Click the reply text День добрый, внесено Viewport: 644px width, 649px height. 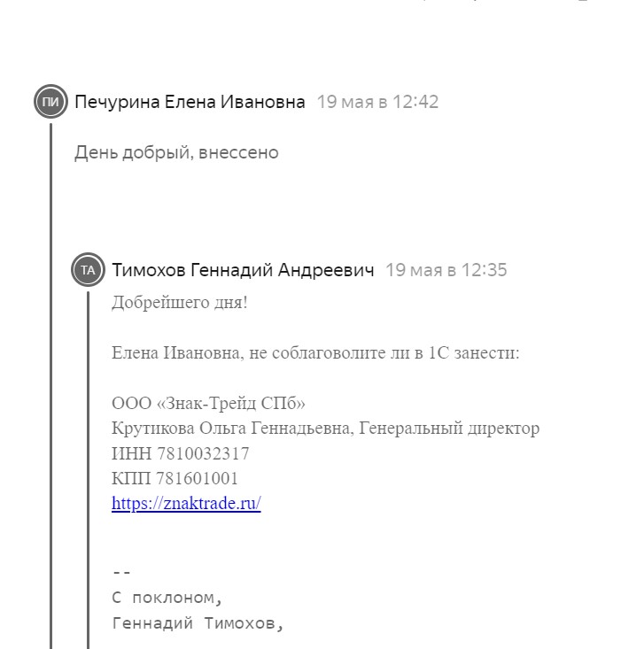(x=176, y=152)
